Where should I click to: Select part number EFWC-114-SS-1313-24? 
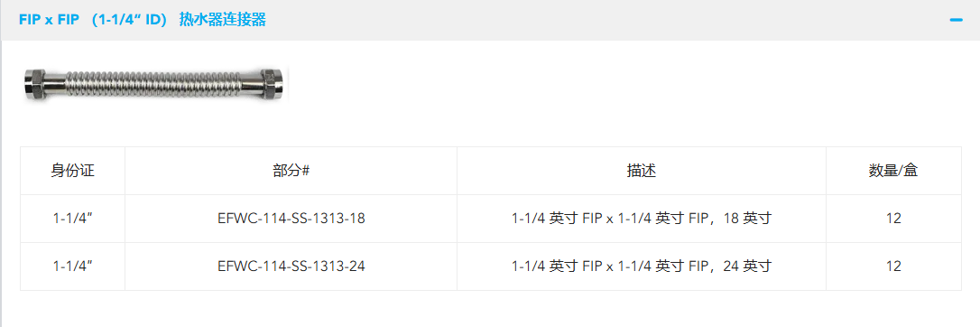[291, 266]
